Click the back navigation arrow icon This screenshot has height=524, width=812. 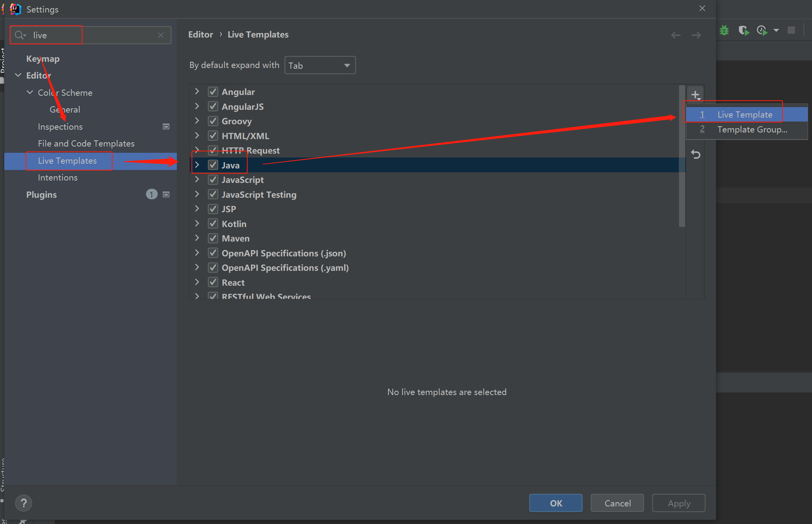coord(676,35)
